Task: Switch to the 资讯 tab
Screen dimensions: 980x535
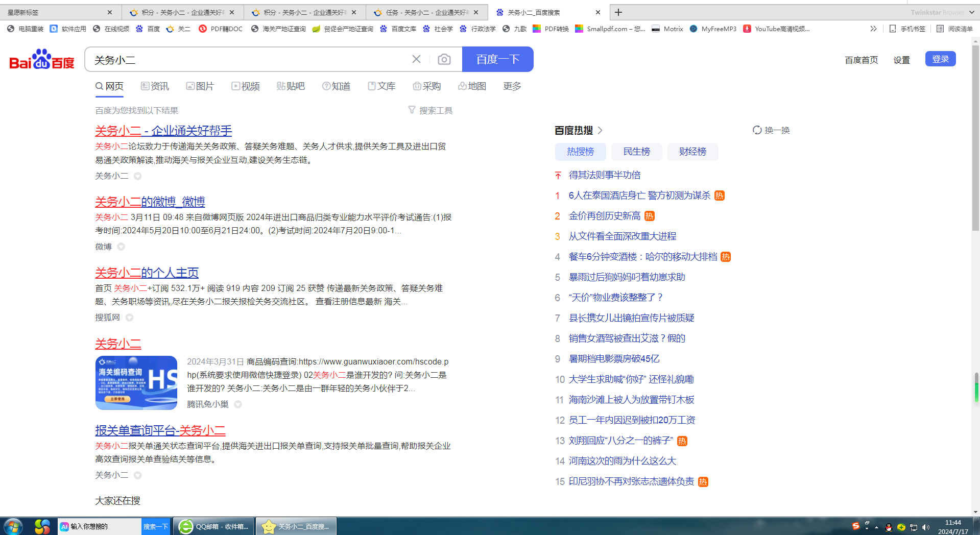Action: coord(155,86)
